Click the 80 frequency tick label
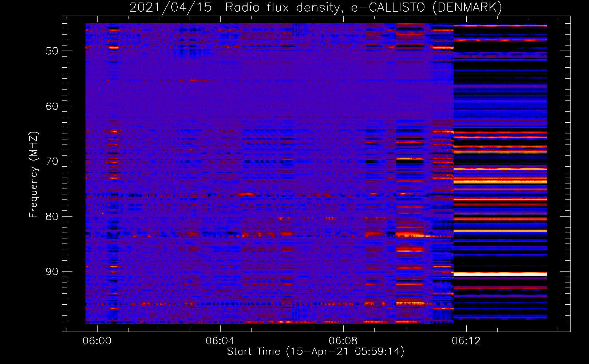The width and height of the screenshot is (589, 364). coord(52,217)
